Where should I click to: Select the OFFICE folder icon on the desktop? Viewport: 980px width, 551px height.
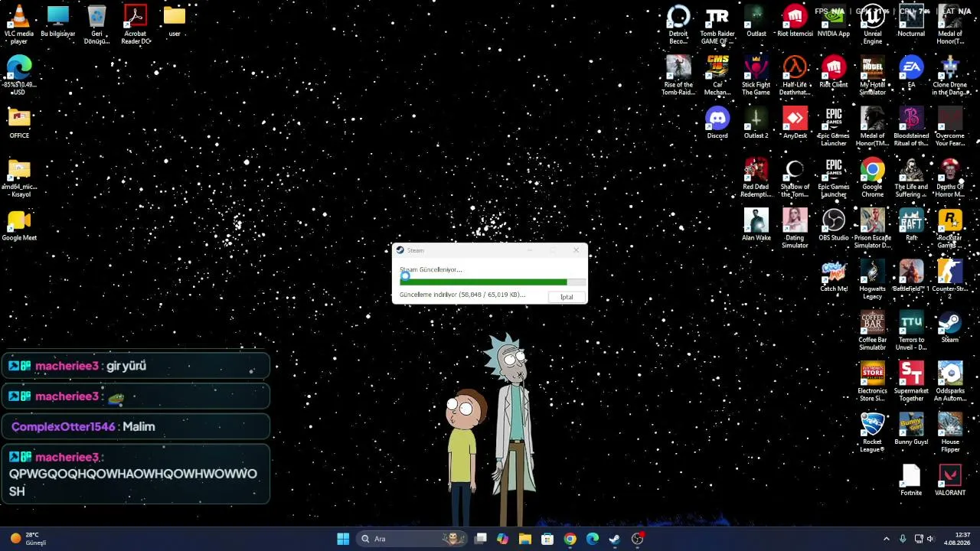19,123
